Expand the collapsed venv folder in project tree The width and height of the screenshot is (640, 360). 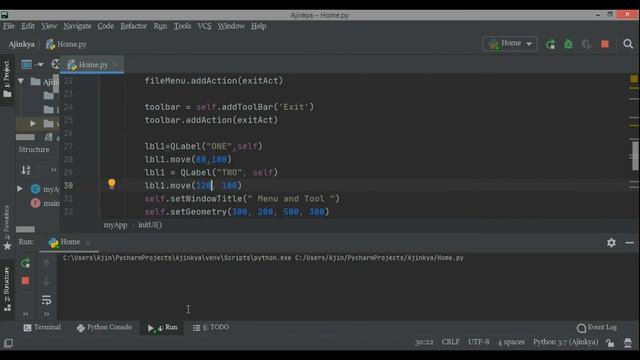coord(33,123)
